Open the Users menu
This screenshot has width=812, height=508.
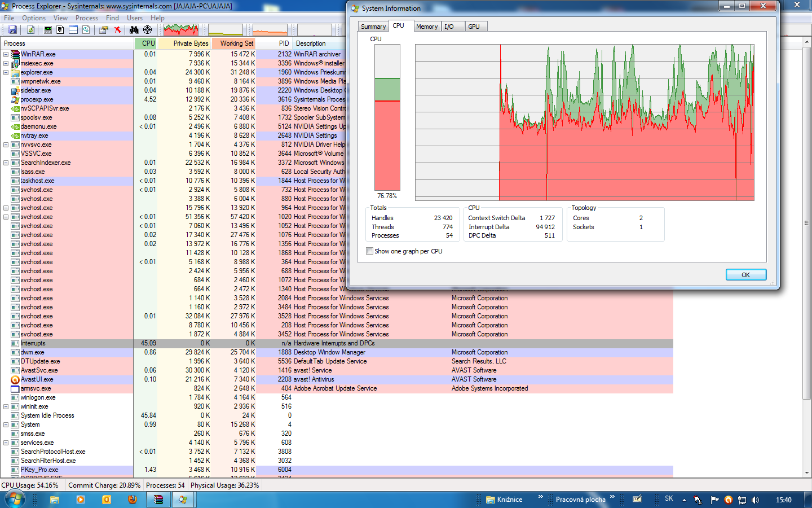(135, 18)
